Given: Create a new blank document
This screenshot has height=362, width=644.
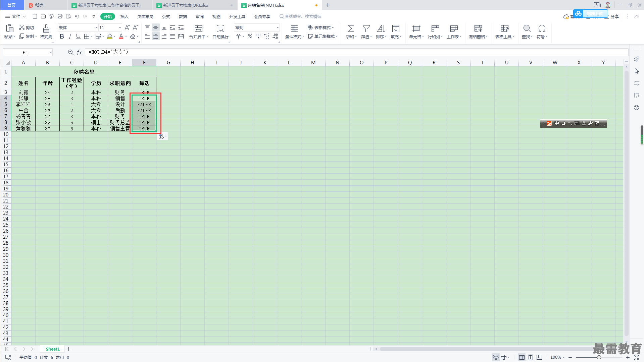Looking at the screenshot, I should click(x=35, y=16).
